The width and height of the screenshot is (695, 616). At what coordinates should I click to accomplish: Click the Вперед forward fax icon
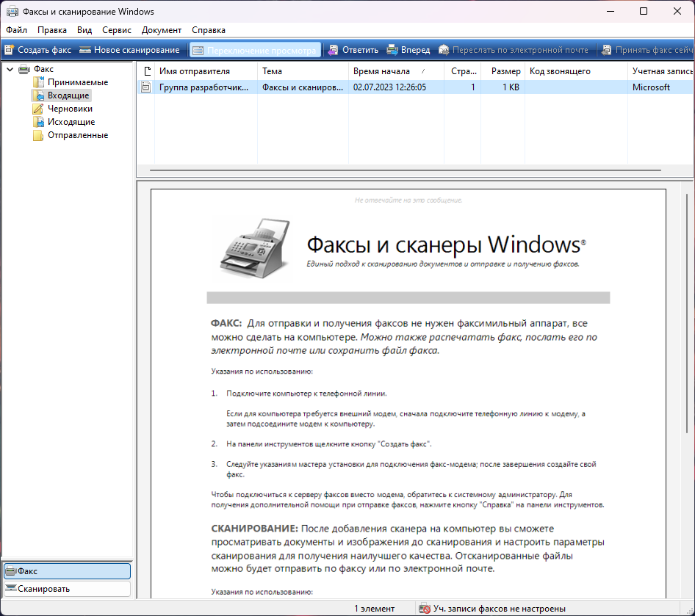tap(392, 50)
